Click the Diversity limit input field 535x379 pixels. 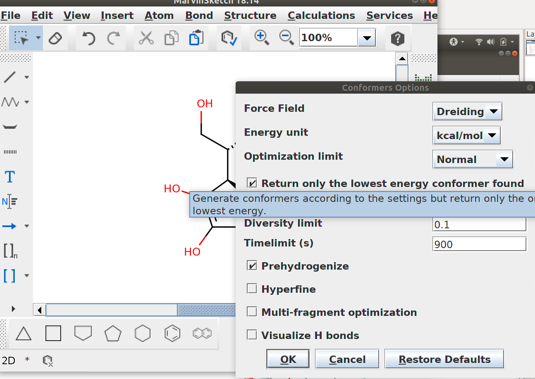tap(479, 224)
